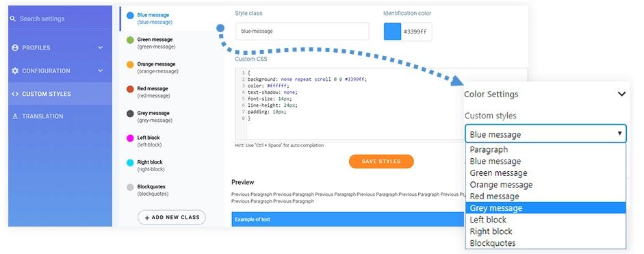Click the Style class input field
Screen dimensions: 644x254
click(x=302, y=31)
